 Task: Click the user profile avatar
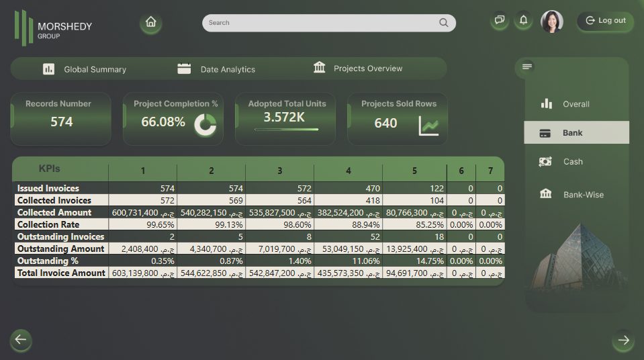[x=551, y=21]
